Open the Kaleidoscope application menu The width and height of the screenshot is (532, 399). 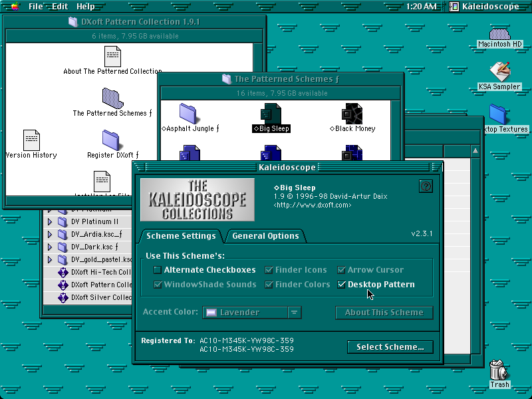(485, 6)
